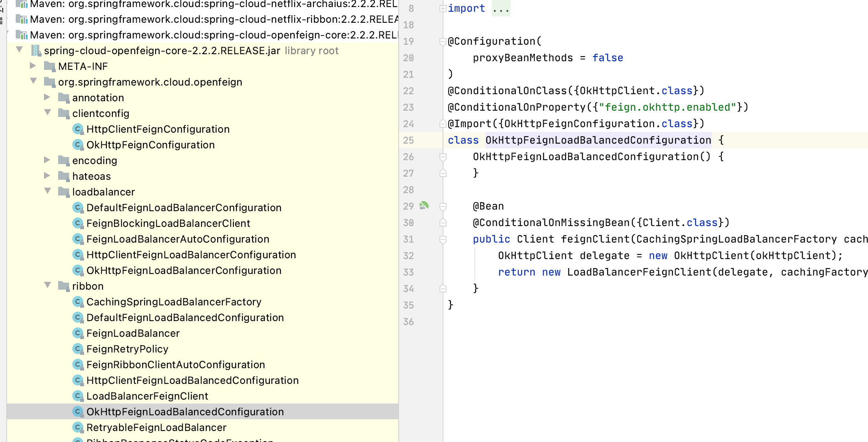868x442 pixels.
Task: Expand the hateoas package
Action: (x=47, y=176)
